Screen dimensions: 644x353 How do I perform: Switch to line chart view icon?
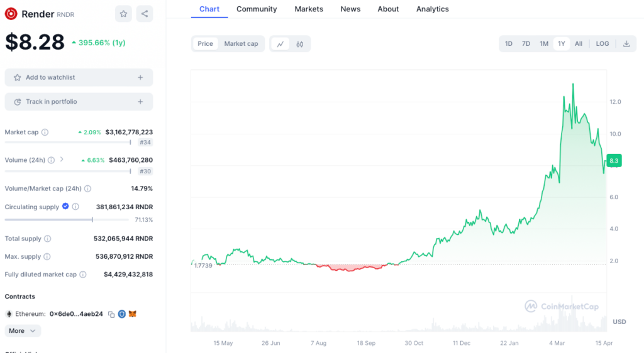(x=280, y=44)
